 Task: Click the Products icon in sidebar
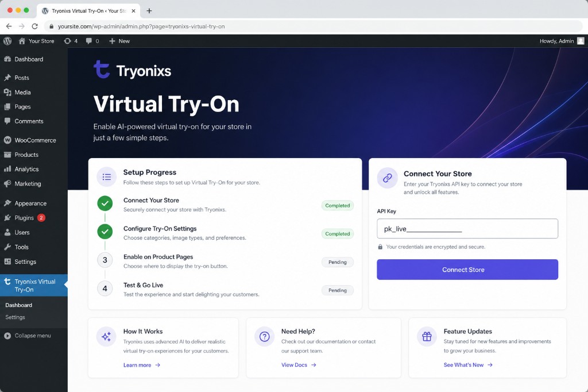pos(7,155)
